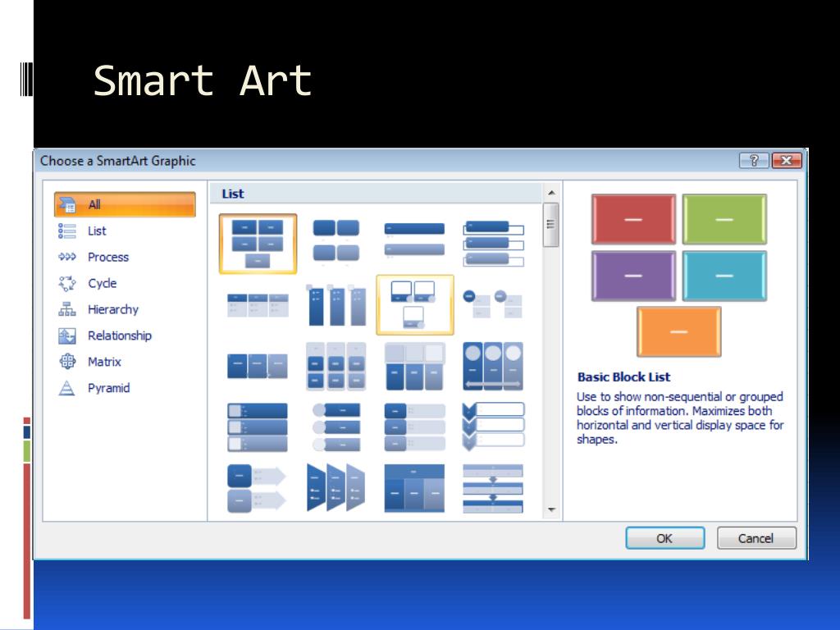Dismiss dialog with Cancel button
This screenshot has width=840, height=630.
pyautogui.click(x=756, y=538)
